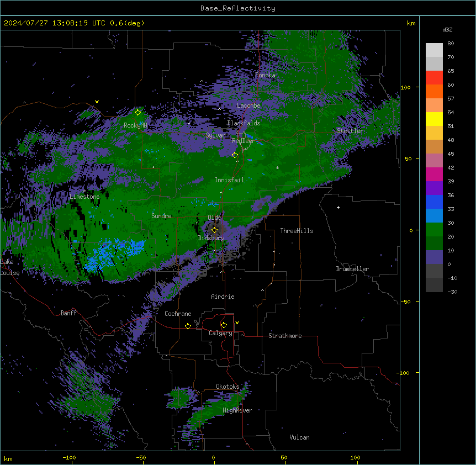Viewport: 476px width, 465px height.
Task: Click the yellow v marker northeast of Calgary
Action: (237, 323)
